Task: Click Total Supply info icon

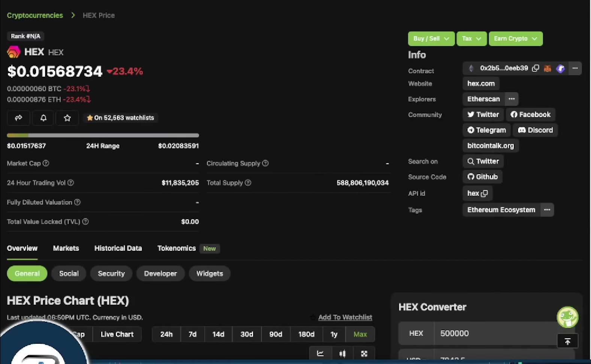Action: pos(248,183)
